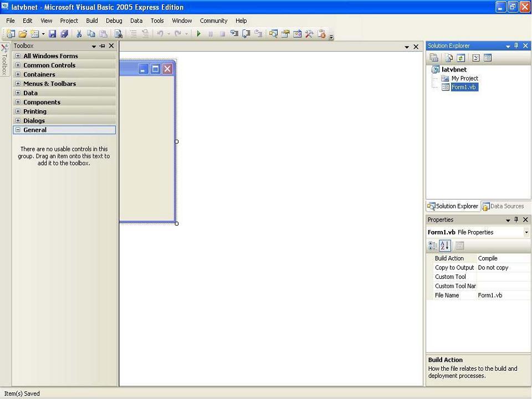Viewport: 532px width, 399px height.
Task: Click the Toolbox wrench and hammer icon
Action: pyautogui.click(x=309, y=34)
